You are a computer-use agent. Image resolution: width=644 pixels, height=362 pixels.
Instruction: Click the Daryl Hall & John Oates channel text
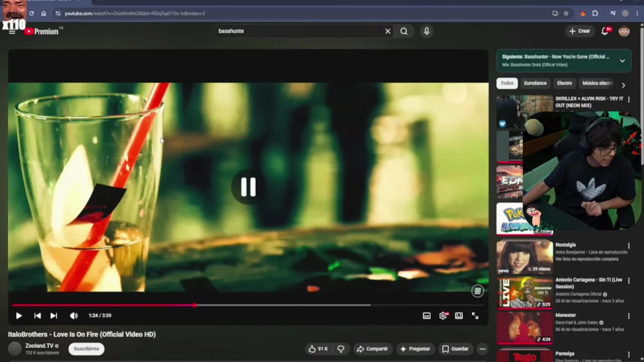tap(577, 323)
